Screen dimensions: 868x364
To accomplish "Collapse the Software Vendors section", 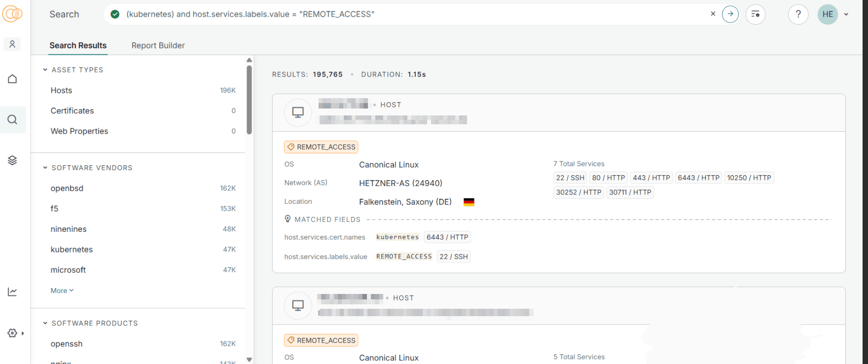I will (x=45, y=168).
